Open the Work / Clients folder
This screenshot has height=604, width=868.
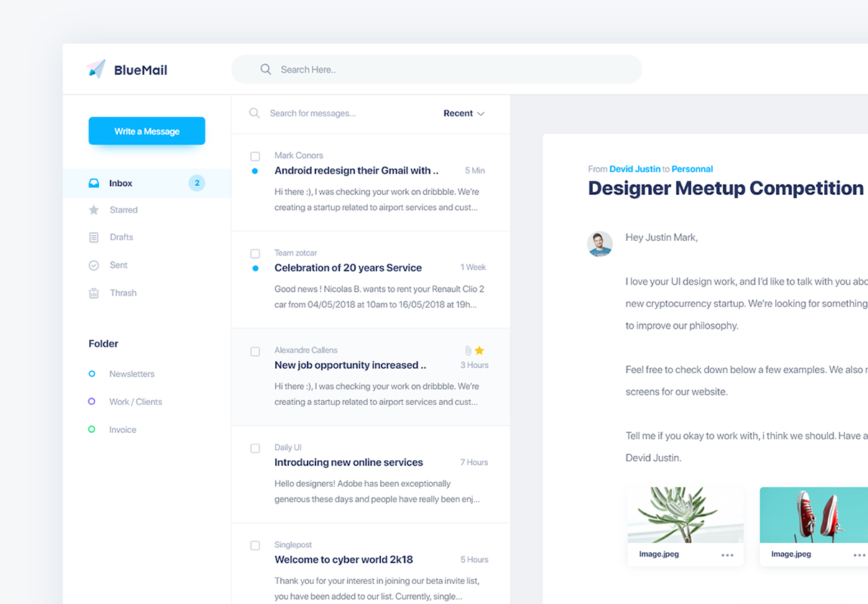pyautogui.click(x=136, y=402)
